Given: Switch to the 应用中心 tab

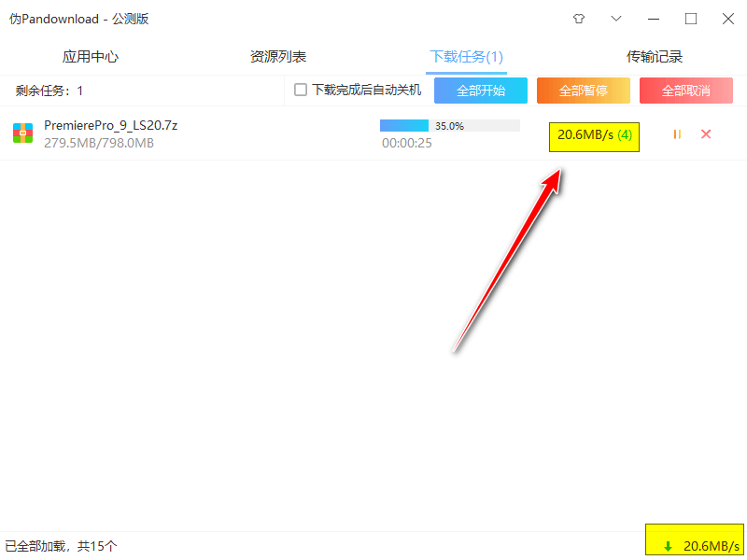Looking at the screenshot, I should click(90, 56).
